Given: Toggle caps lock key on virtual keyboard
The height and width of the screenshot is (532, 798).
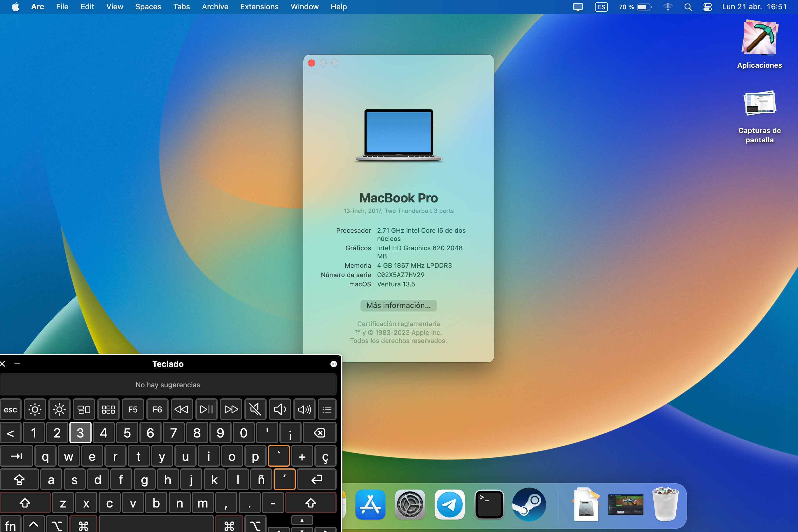Looking at the screenshot, I should [19, 480].
